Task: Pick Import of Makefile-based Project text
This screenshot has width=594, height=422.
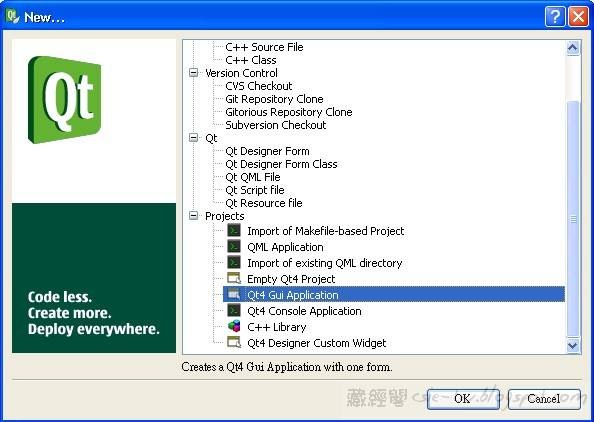Action: (325, 231)
